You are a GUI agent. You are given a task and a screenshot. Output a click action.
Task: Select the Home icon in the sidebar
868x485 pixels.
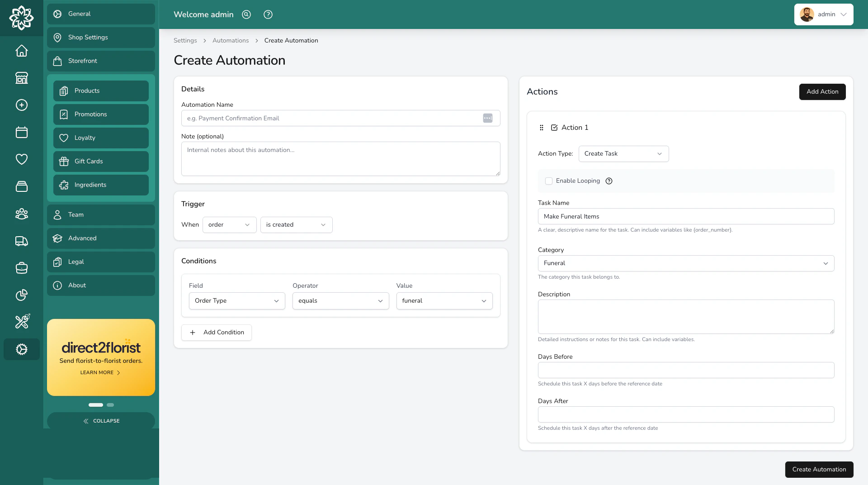[x=21, y=51]
